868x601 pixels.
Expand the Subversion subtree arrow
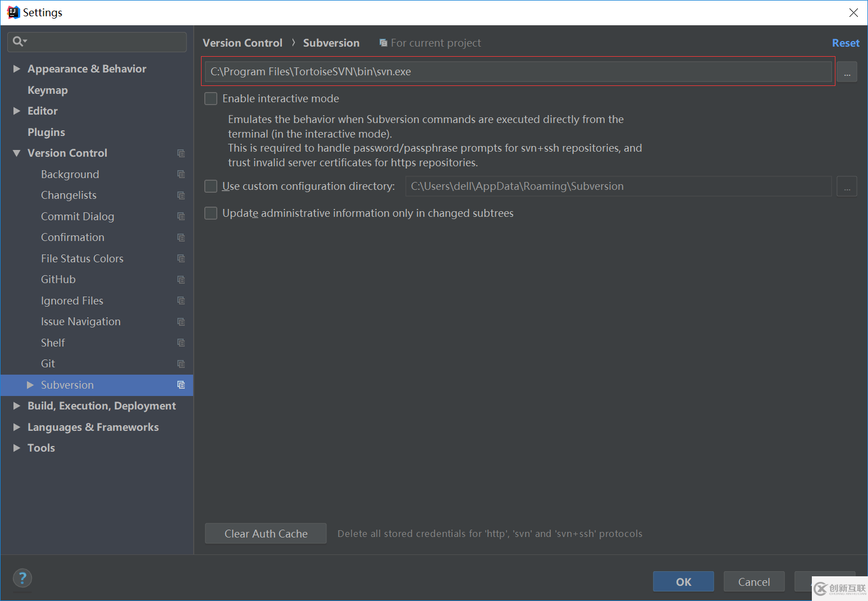30,385
